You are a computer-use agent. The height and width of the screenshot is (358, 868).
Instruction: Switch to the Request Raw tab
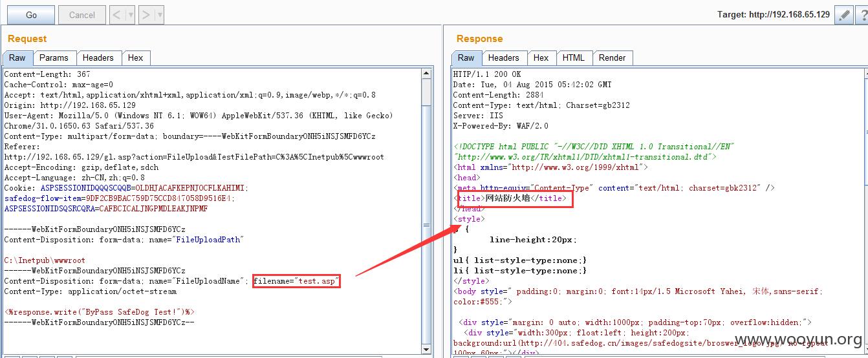(x=17, y=58)
